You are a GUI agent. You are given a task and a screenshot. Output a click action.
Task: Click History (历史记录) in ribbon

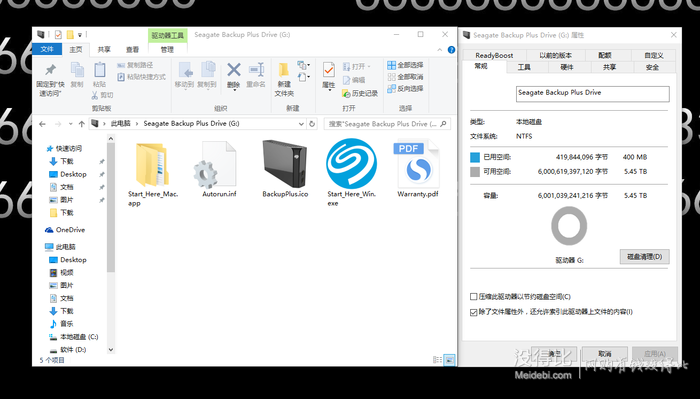[x=360, y=93]
